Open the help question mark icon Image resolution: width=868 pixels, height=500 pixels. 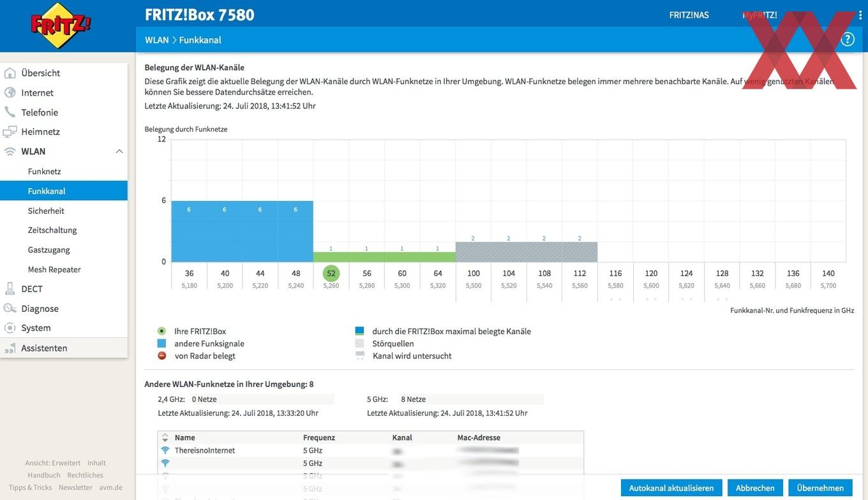(x=848, y=40)
